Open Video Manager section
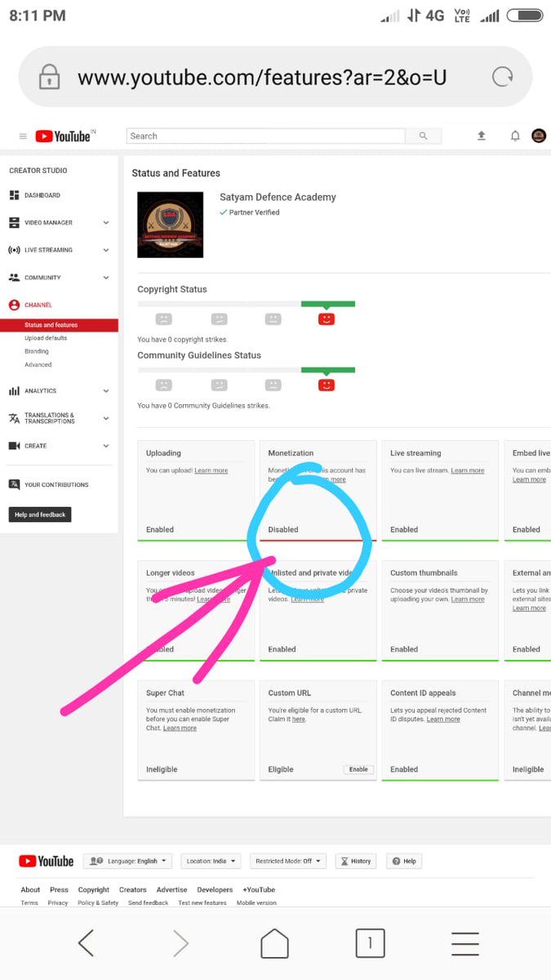 coord(48,222)
